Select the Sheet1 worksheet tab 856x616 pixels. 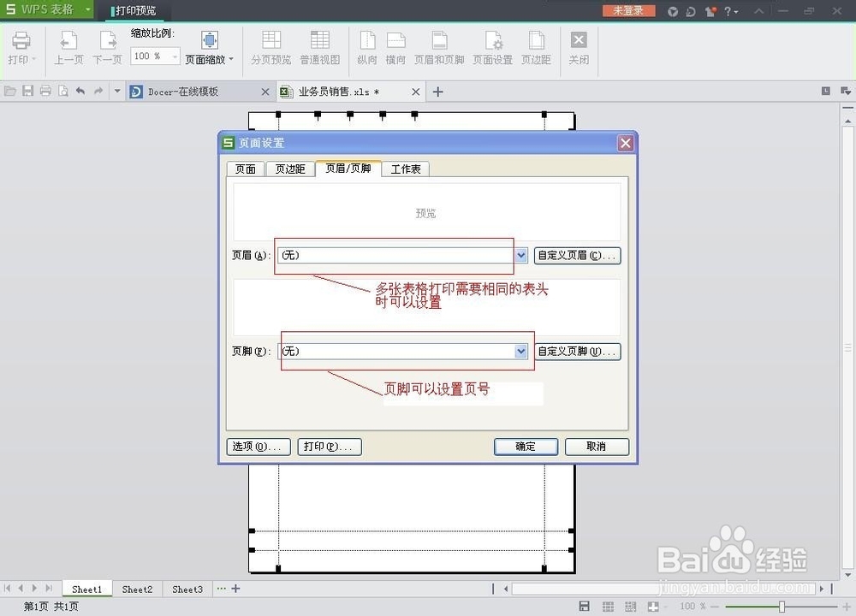point(86,589)
